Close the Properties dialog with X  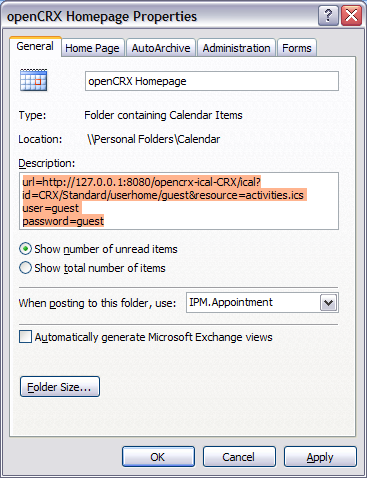351,16
